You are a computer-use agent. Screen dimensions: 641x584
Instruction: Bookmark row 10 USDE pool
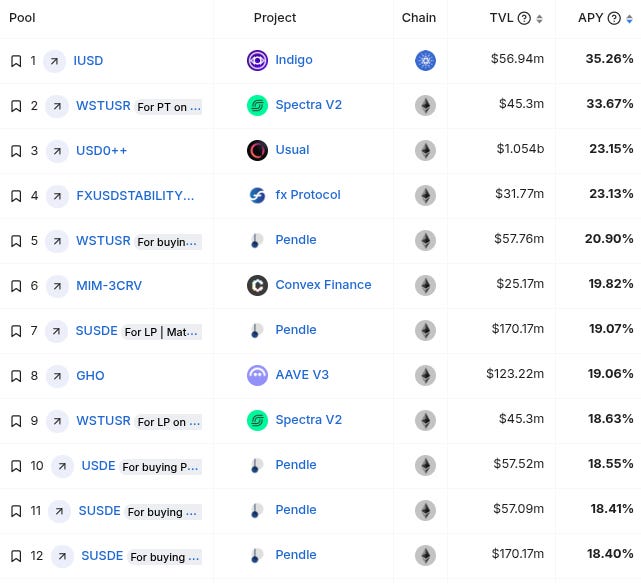click(x=16, y=466)
